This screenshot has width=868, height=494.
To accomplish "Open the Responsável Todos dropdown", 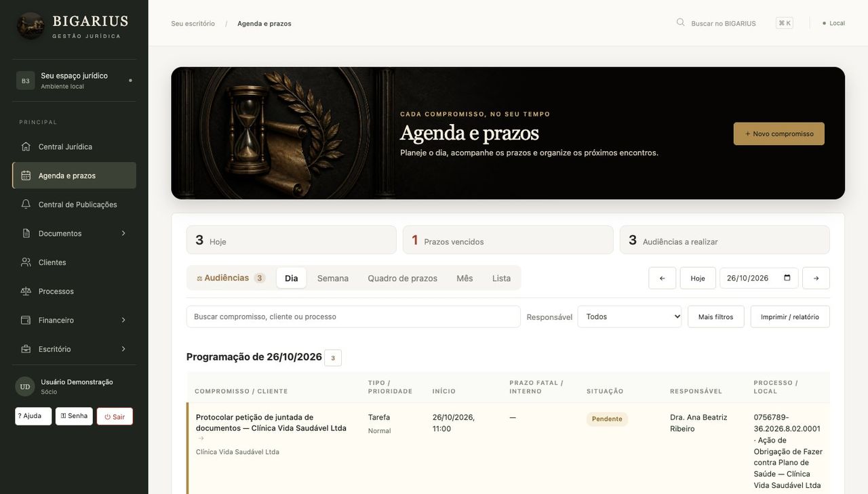I will pyautogui.click(x=629, y=316).
